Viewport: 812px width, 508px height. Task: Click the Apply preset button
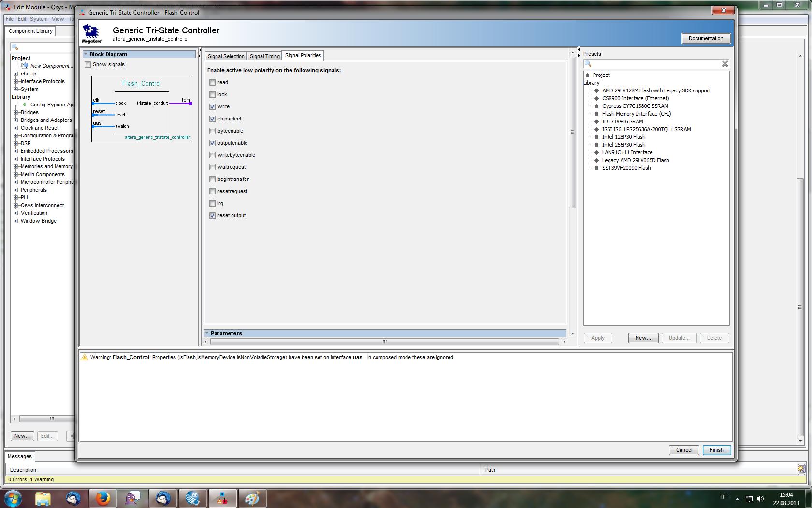598,338
